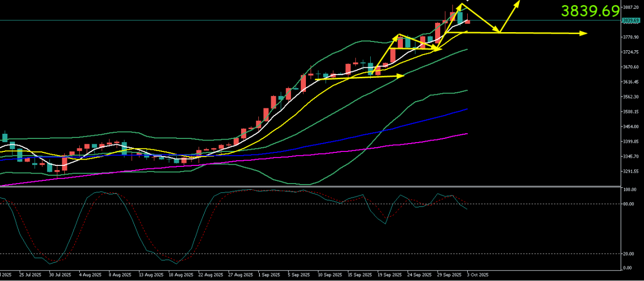Grab the gray divider between chart and indicator
Viewport: 644px width, 281px height.
[311, 186]
